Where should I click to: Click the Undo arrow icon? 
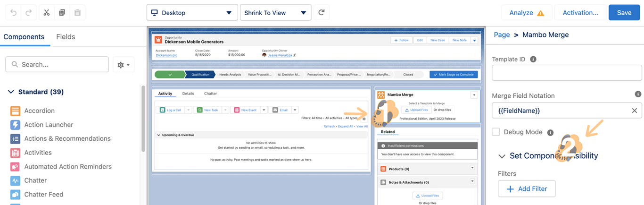[13, 13]
